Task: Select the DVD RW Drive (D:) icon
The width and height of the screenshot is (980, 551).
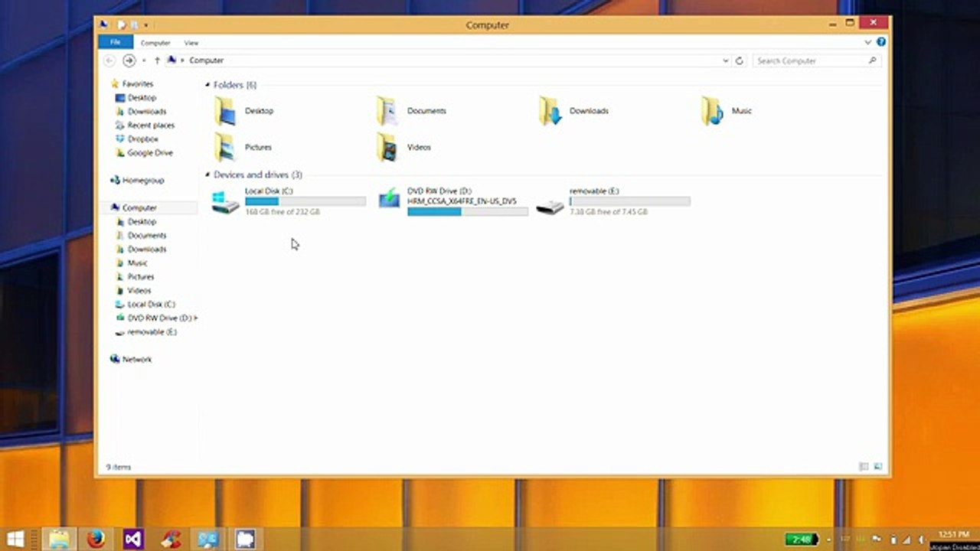Action: 389,199
